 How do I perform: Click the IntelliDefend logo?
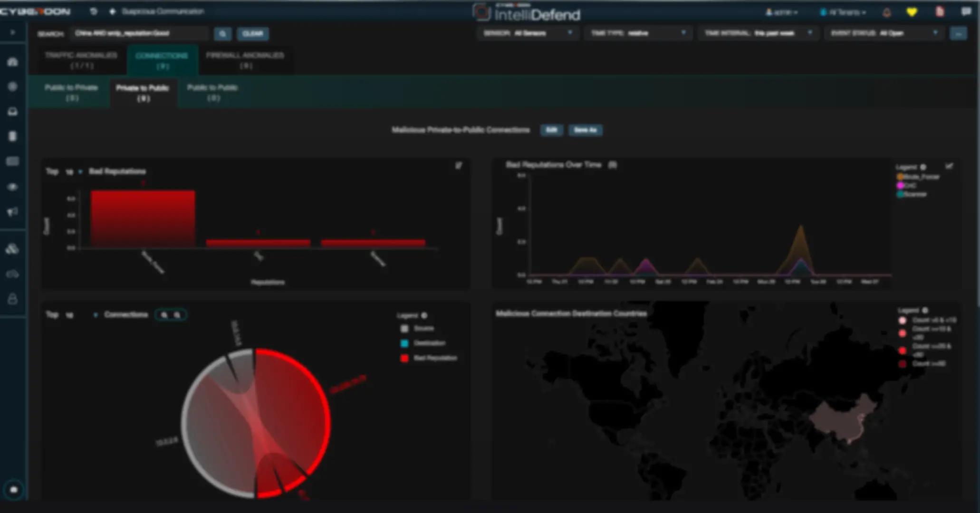(527, 12)
